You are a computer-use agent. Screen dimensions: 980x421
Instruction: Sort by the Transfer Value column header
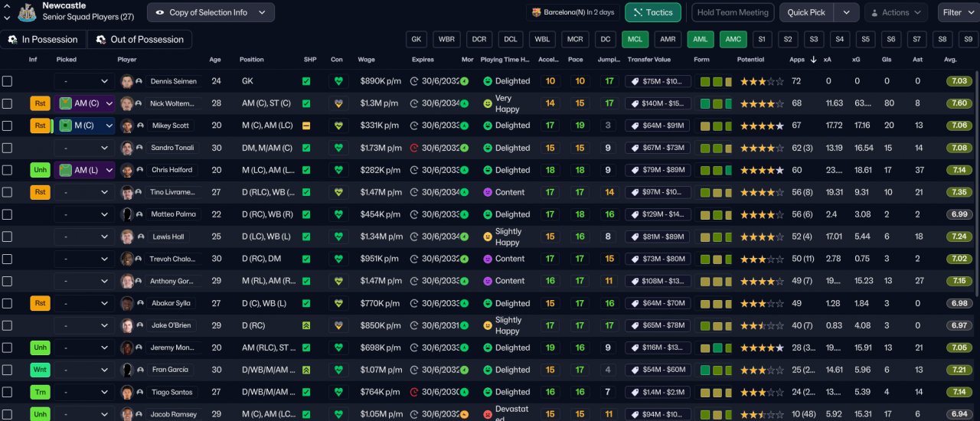(x=649, y=60)
